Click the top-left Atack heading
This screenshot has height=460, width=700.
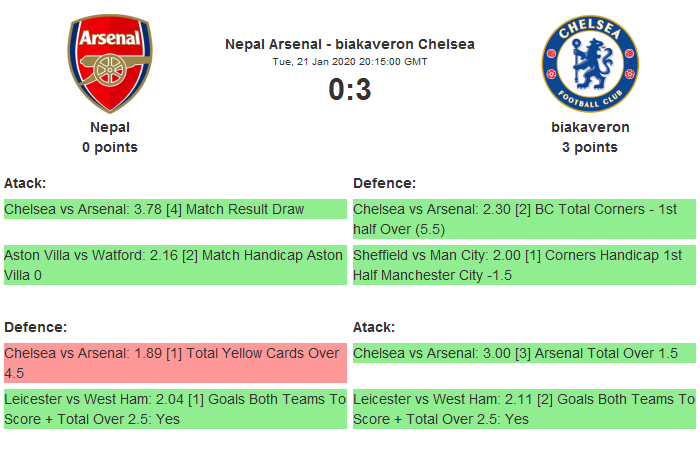click(x=26, y=183)
